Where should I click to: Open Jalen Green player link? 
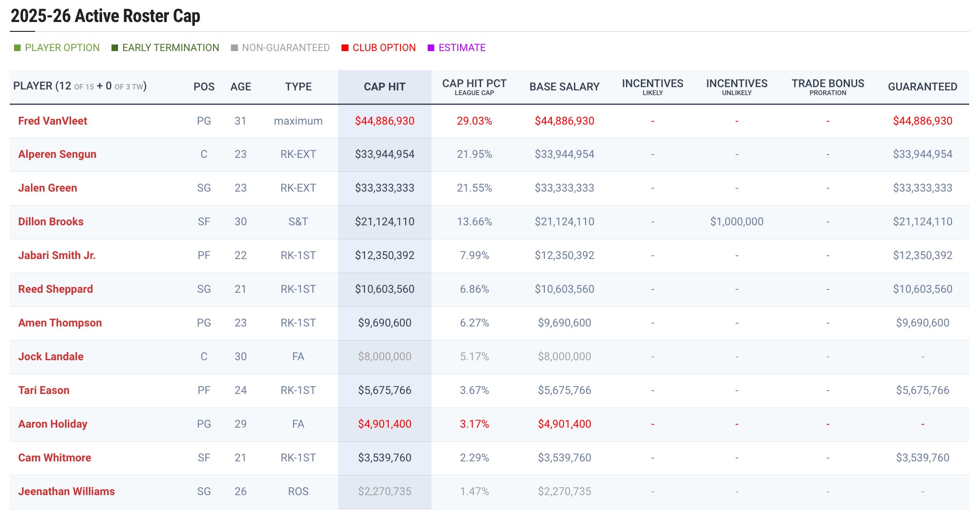47,188
